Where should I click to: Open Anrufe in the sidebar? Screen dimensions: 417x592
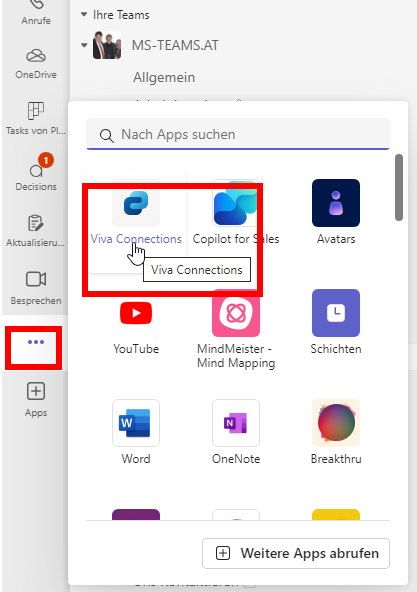pyautogui.click(x=36, y=12)
